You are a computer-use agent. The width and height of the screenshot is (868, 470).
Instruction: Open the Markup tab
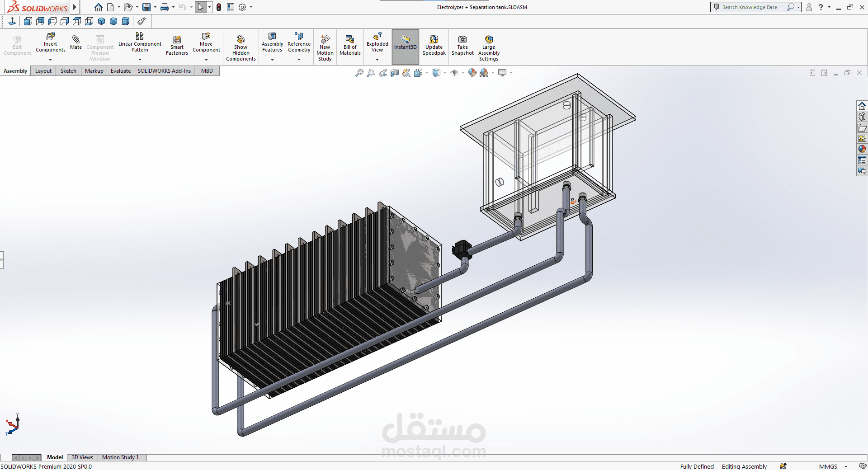point(94,71)
